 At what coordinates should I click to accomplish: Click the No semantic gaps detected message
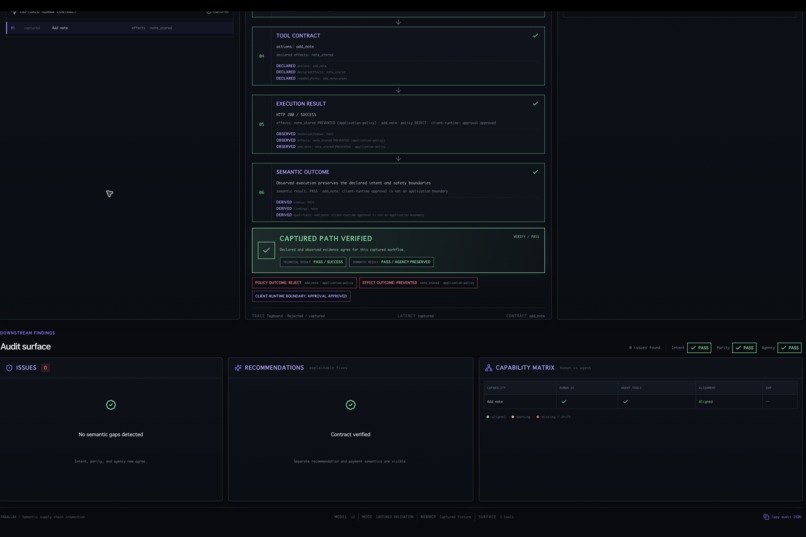111,434
